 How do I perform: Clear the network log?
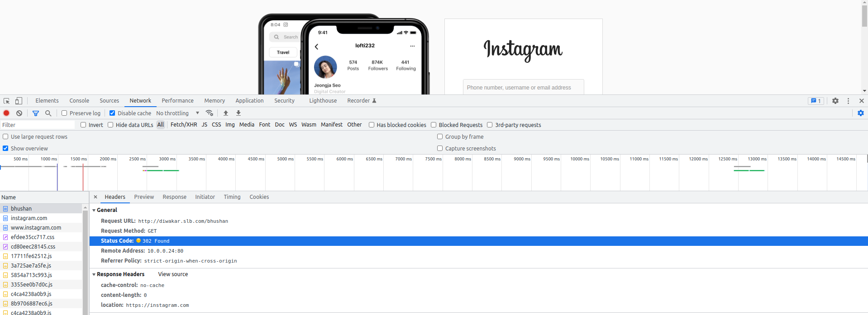(x=19, y=113)
